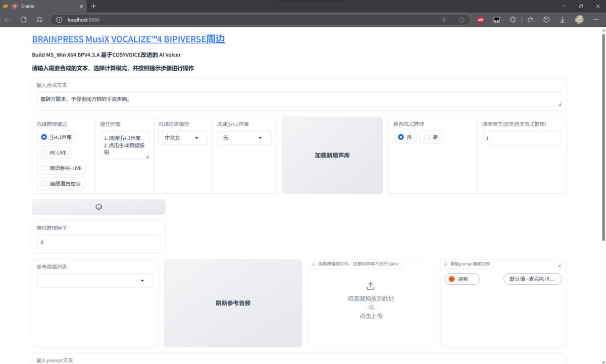Viewport: 606px width, 364px height.
Task: Open the extension icon right of ABP
Action: tap(497, 20)
